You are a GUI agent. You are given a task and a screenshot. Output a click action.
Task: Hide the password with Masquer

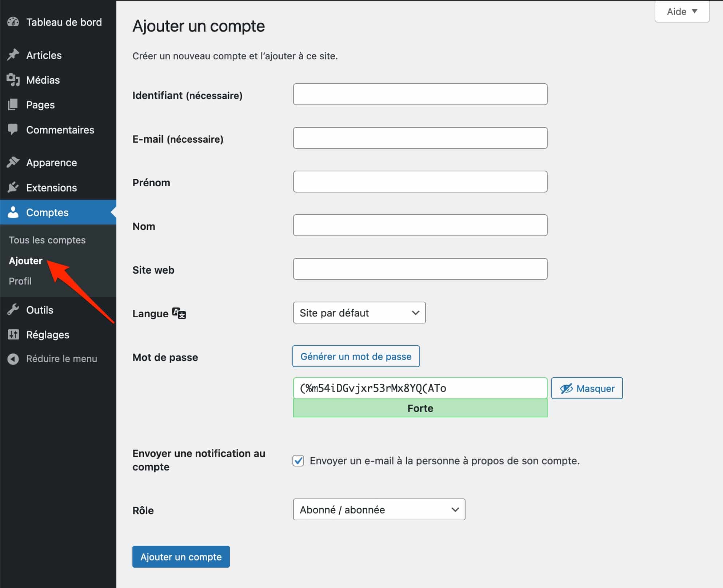click(587, 388)
